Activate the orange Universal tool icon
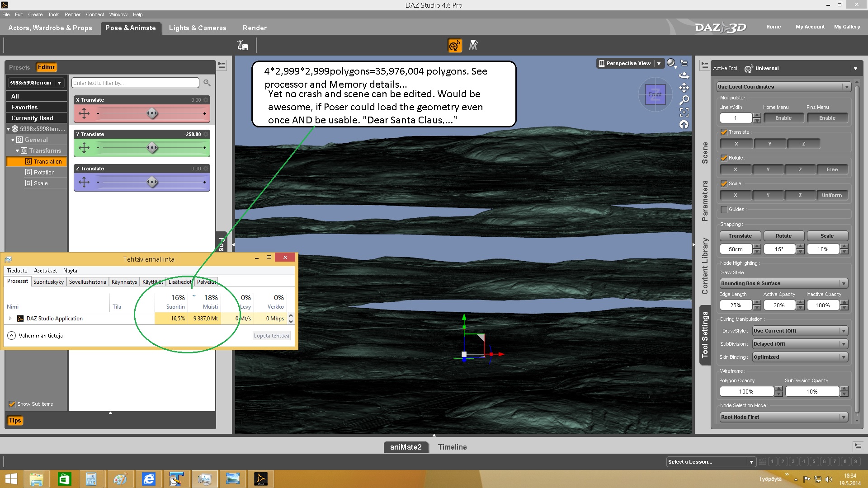Image resolution: width=868 pixels, height=488 pixels. tap(454, 46)
